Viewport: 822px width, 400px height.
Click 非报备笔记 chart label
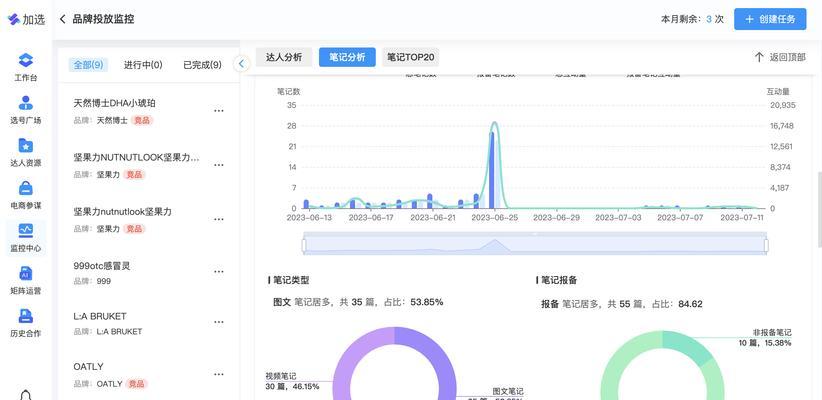(772, 332)
